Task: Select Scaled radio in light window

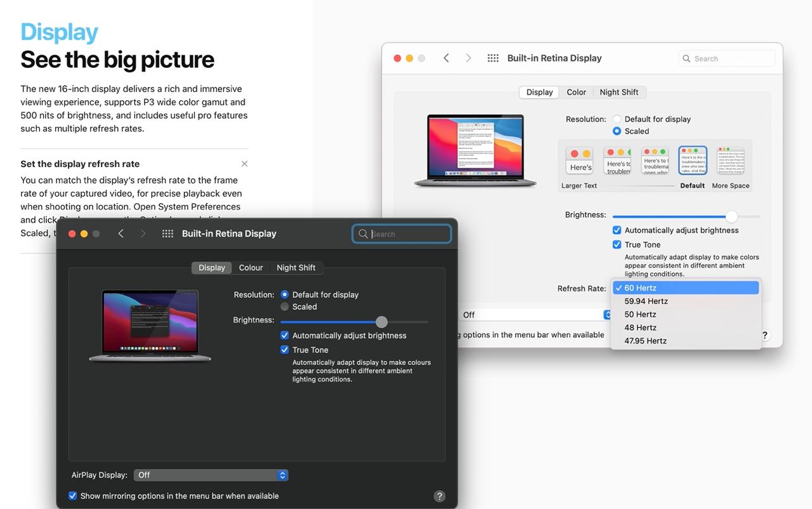Action: [617, 131]
